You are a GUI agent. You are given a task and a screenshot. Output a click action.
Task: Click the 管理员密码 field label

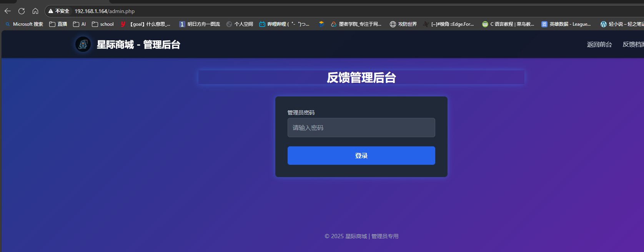point(301,113)
